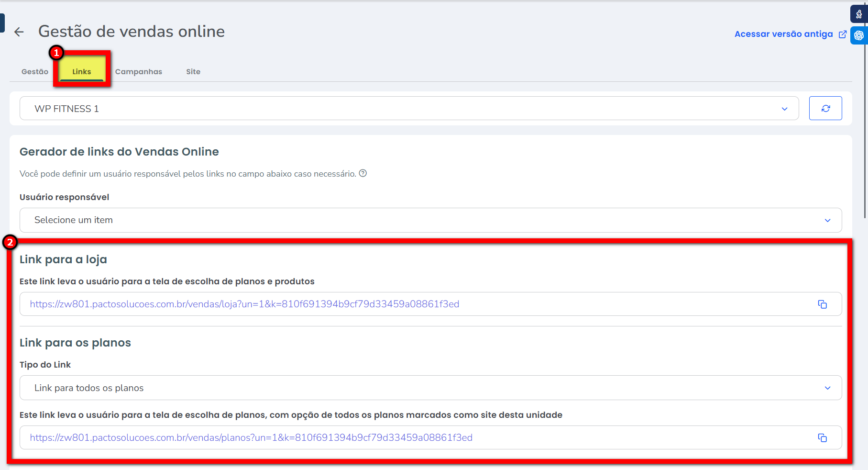Select the Links tab

(x=82, y=72)
